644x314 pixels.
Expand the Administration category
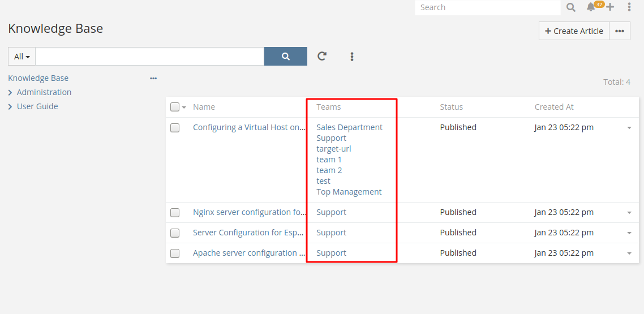coord(10,93)
